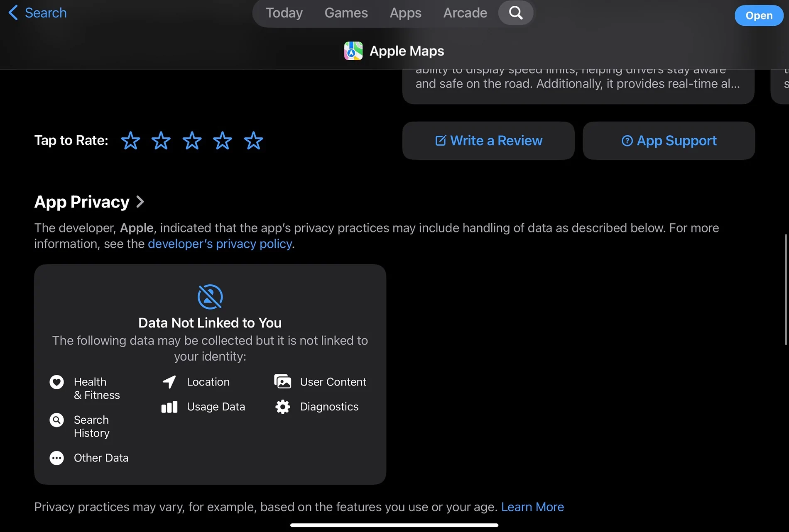Click the Tap to Rate label
Image resolution: width=789 pixels, height=532 pixels.
tap(71, 140)
